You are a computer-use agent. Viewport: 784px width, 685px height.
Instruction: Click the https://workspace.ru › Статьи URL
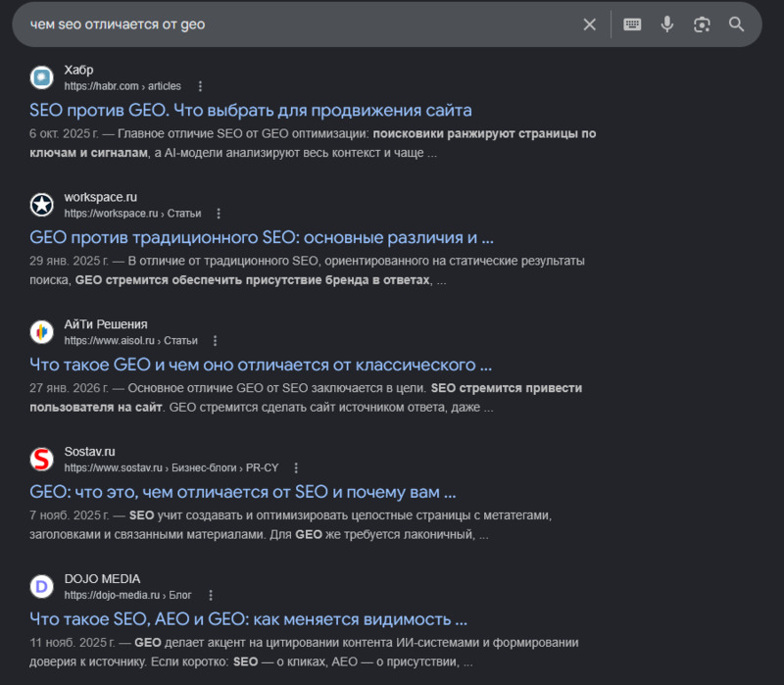tap(132, 214)
